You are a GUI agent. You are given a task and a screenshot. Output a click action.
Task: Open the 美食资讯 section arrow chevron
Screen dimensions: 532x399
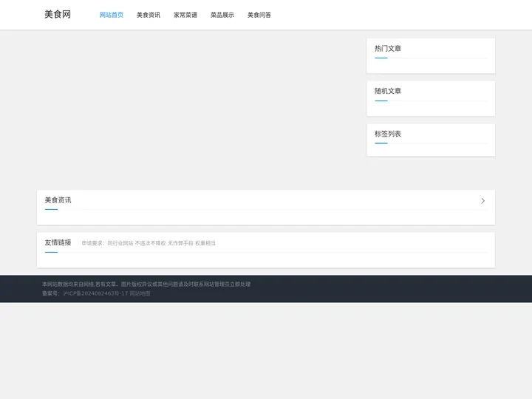(x=482, y=200)
